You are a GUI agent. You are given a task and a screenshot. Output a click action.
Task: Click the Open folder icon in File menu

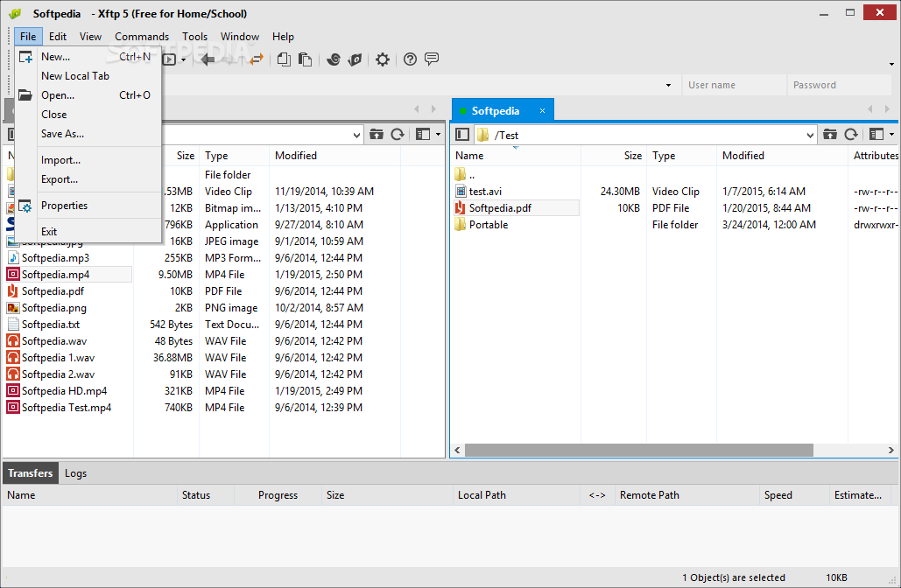[x=25, y=95]
